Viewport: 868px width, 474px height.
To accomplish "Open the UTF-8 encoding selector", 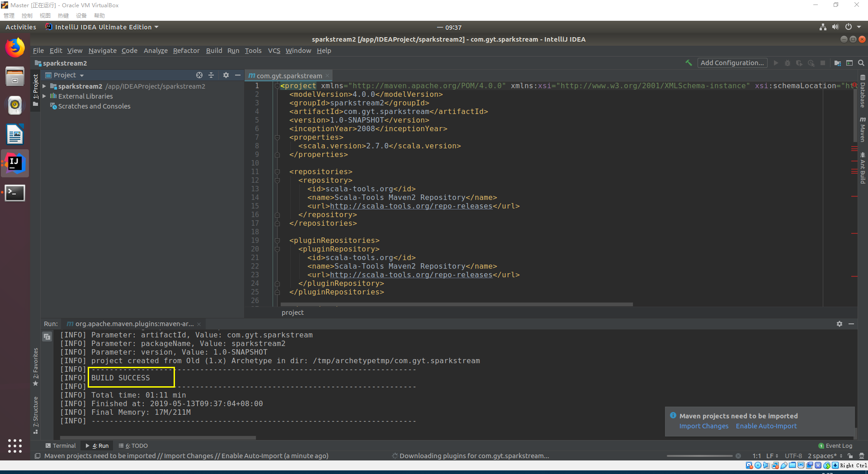I will pyautogui.click(x=793, y=456).
